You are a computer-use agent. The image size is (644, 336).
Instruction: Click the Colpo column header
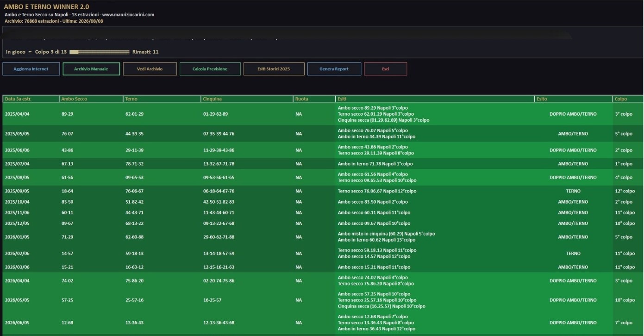[628, 99]
